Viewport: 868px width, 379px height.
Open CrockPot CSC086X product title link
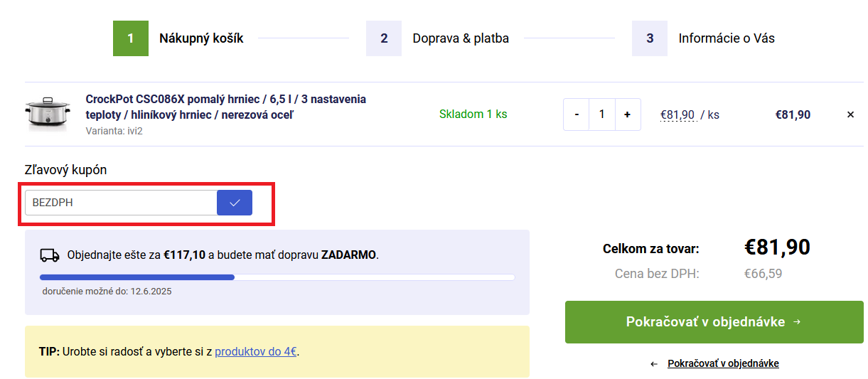(x=226, y=107)
